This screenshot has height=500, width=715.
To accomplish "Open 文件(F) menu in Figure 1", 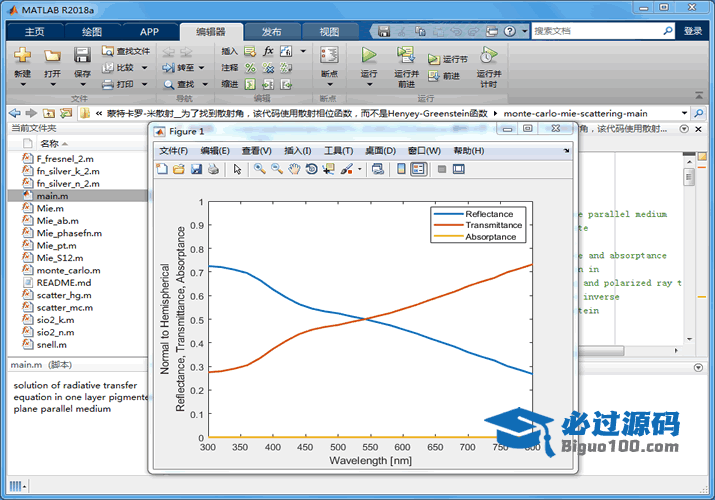I will tap(173, 151).
